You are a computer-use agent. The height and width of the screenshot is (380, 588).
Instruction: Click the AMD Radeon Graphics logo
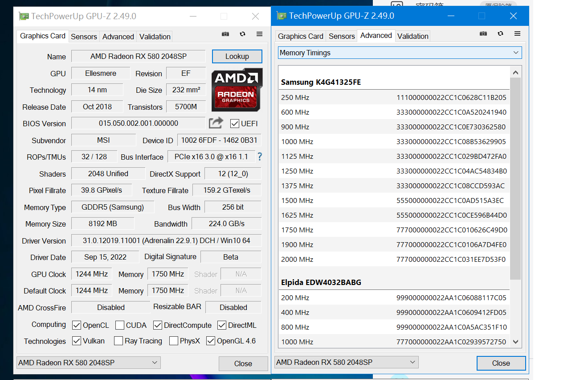click(x=237, y=90)
